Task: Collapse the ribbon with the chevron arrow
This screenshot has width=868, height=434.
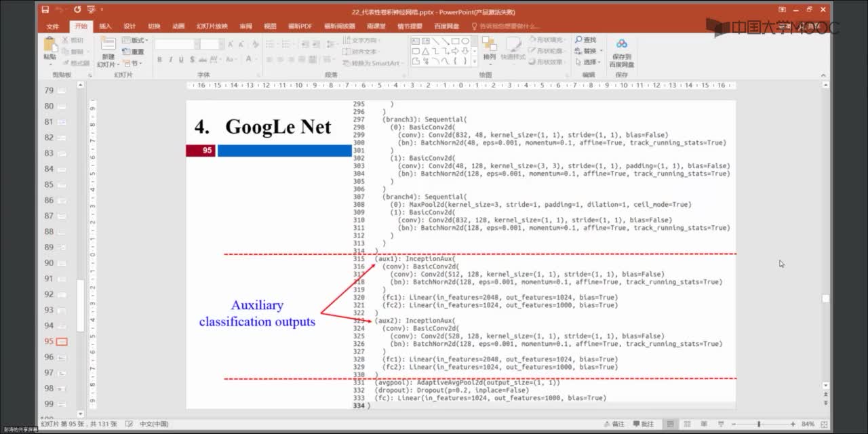Action: click(824, 77)
